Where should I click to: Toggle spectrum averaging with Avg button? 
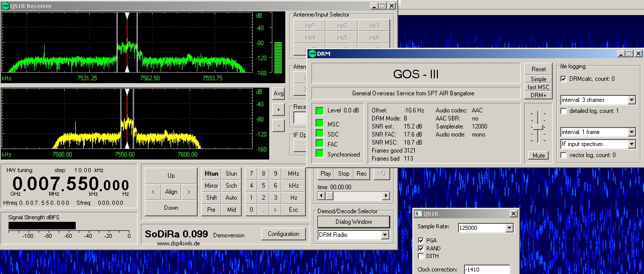(278, 93)
